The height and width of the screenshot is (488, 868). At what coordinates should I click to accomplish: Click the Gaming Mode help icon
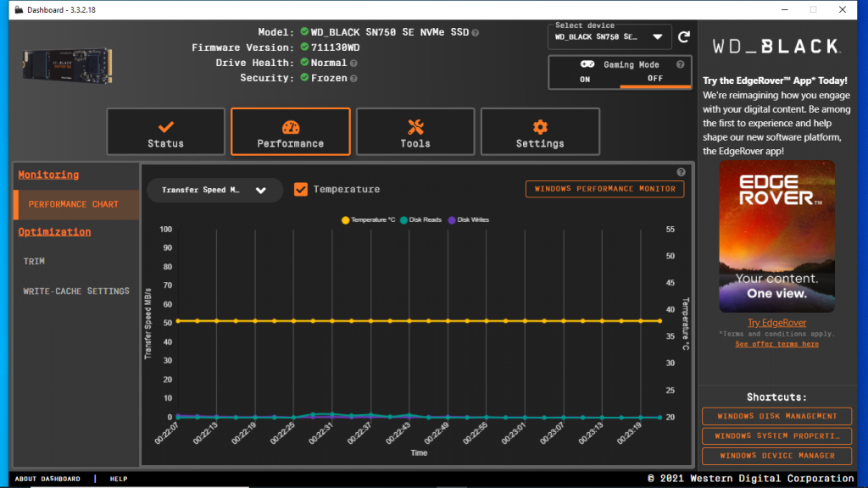pyautogui.click(x=680, y=64)
